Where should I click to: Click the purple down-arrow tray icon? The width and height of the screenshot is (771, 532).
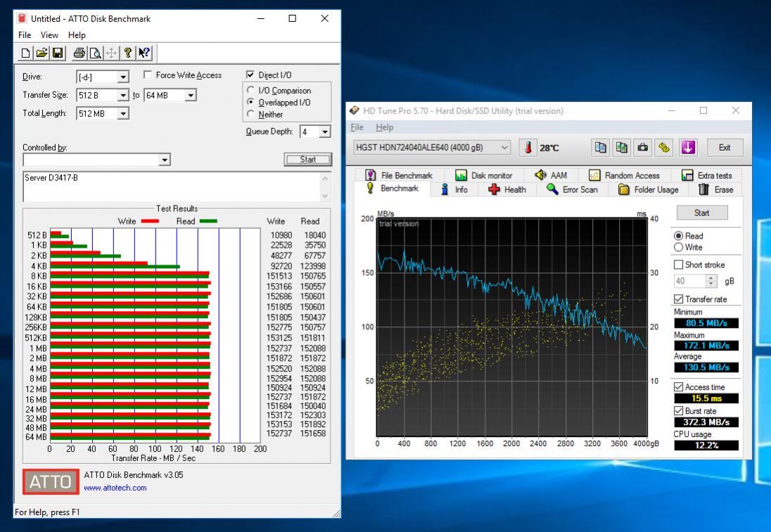click(x=688, y=148)
